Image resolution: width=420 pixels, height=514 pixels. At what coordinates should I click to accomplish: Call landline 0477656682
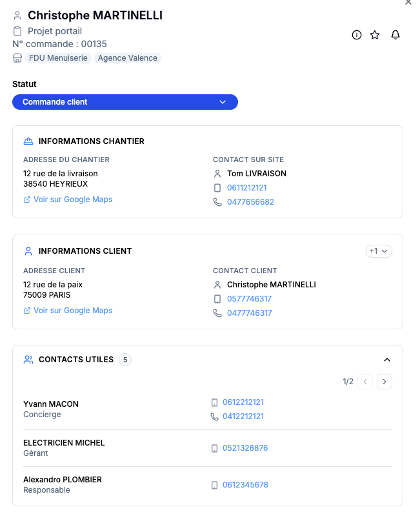[x=250, y=202]
